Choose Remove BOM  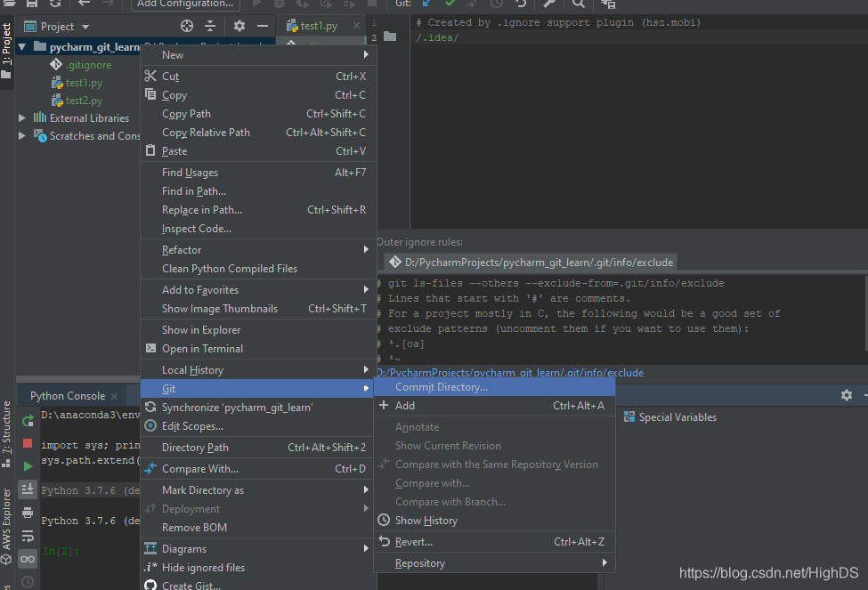258,528
